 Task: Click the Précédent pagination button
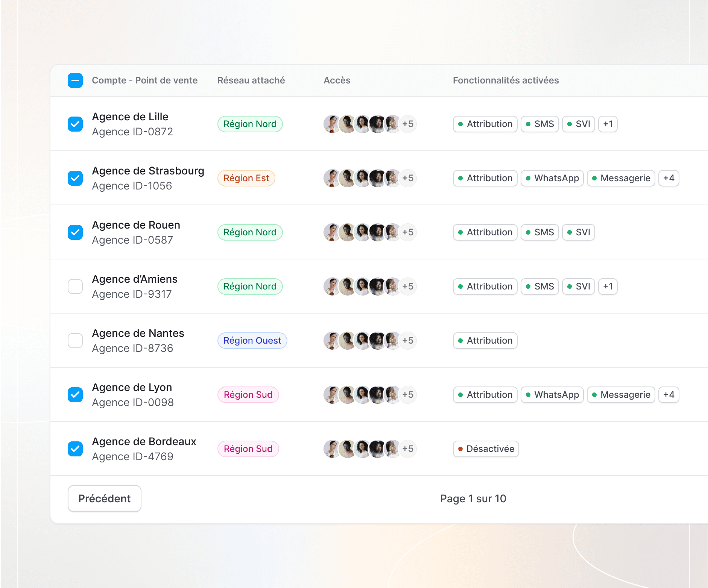(105, 499)
